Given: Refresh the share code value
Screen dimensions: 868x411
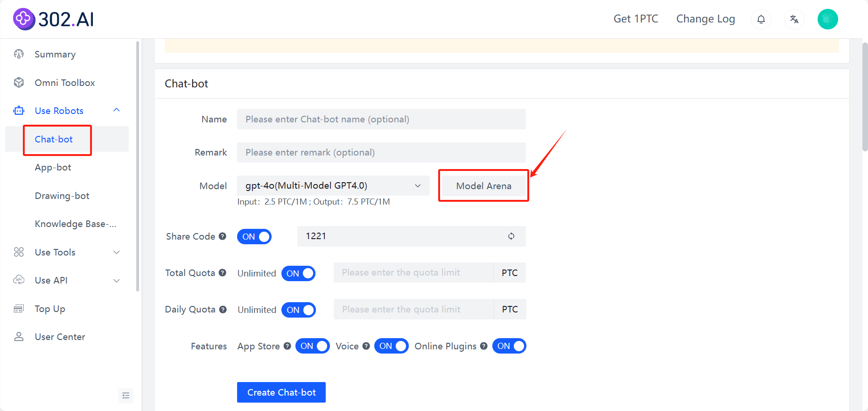Looking at the screenshot, I should tap(511, 236).
